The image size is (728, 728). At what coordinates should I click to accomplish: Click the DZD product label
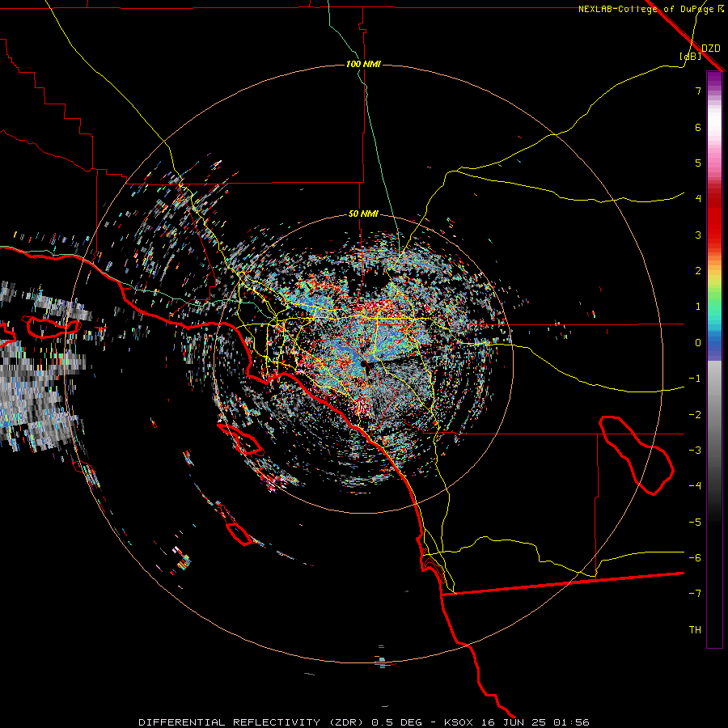click(x=711, y=49)
